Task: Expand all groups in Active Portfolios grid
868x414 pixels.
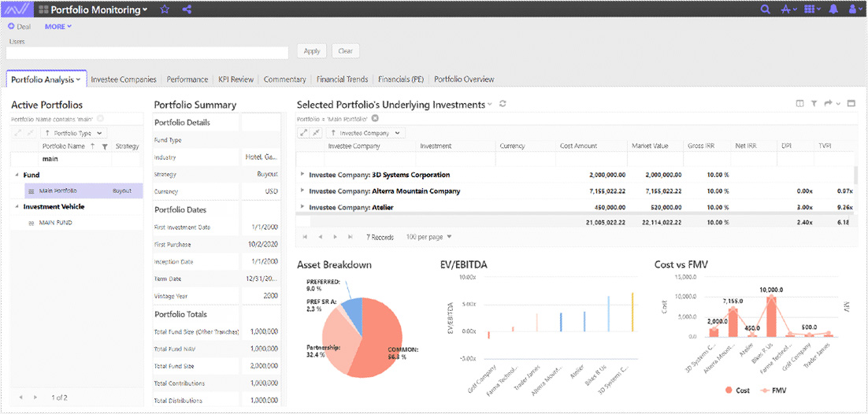Action: tap(18, 133)
